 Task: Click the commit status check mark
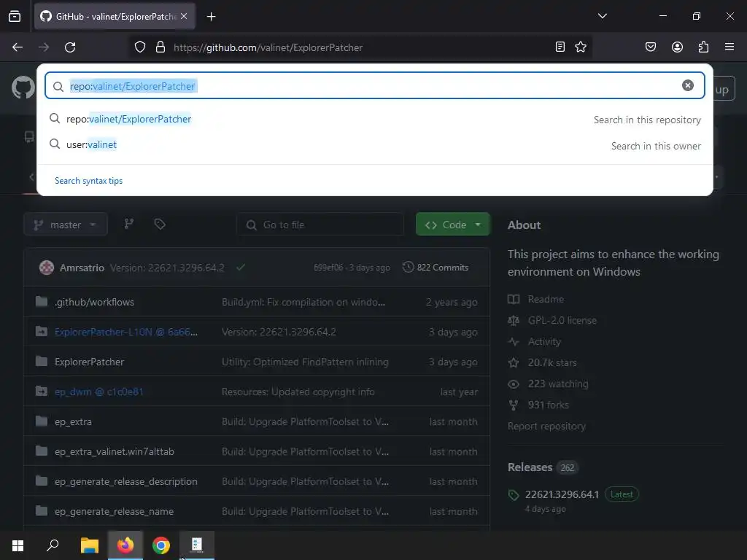(241, 267)
